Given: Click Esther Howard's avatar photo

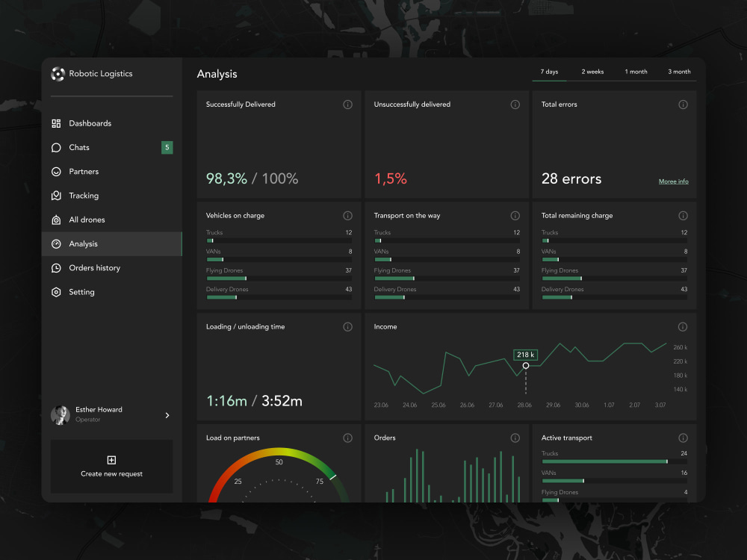Looking at the screenshot, I should tap(61, 415).
